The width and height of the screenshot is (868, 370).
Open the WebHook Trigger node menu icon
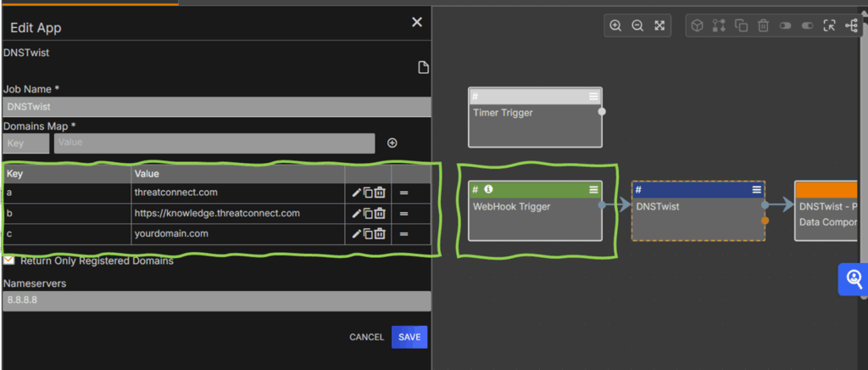pos(593,189)
